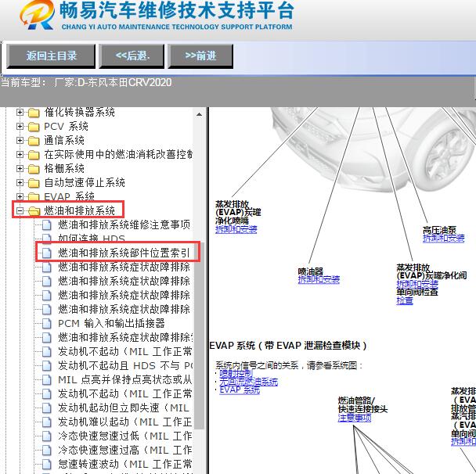
Task: Collapse the 燃油和排放系统 folder node
Action: [x=20, y=210]
